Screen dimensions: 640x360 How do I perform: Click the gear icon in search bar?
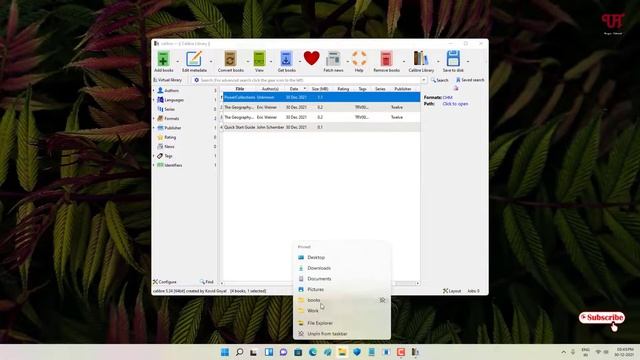click(x=196, y=80)
